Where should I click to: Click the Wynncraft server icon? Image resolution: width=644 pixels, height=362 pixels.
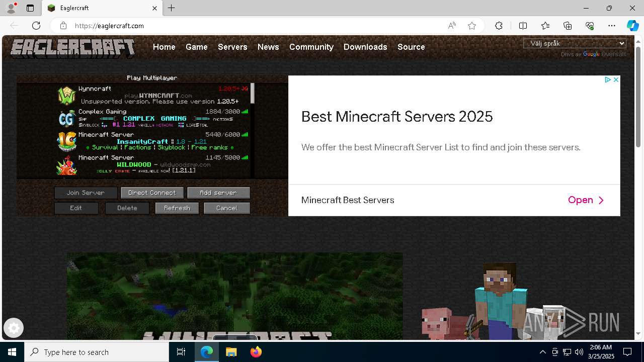click(x=66, y=95)
